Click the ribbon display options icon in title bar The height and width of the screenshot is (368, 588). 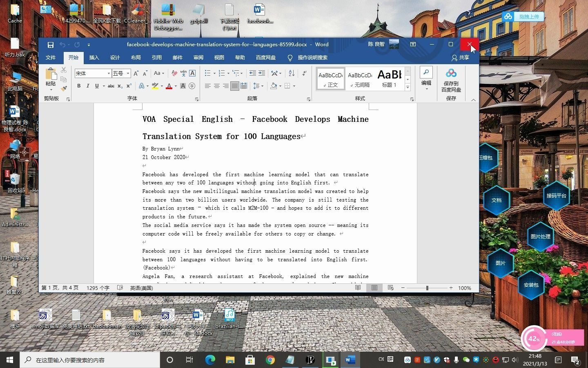click(x=413, y=44)
